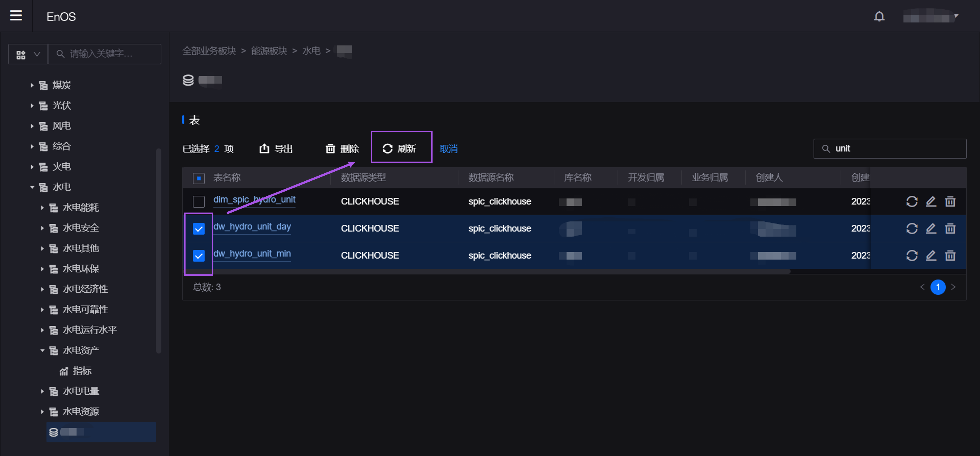Viewport: 980px width, 456px height.
Task: Select the 水电环保 folder
Action: coord(81,269)
